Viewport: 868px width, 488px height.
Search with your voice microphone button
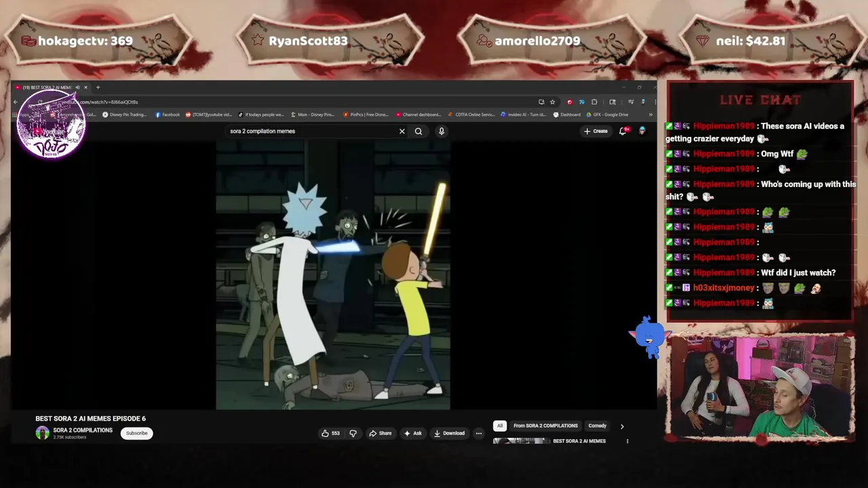pyautogui.click(x=441, y=131)
